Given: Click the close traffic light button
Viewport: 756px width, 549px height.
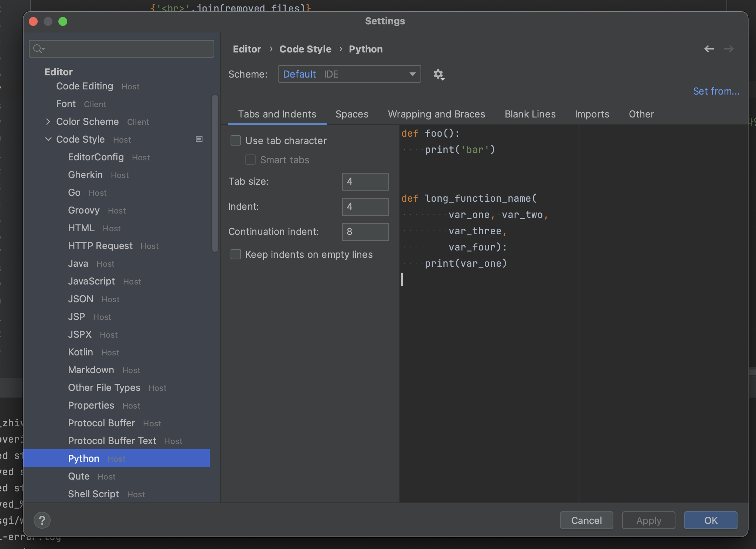Looking at the screenshot, I should [33, 21].
